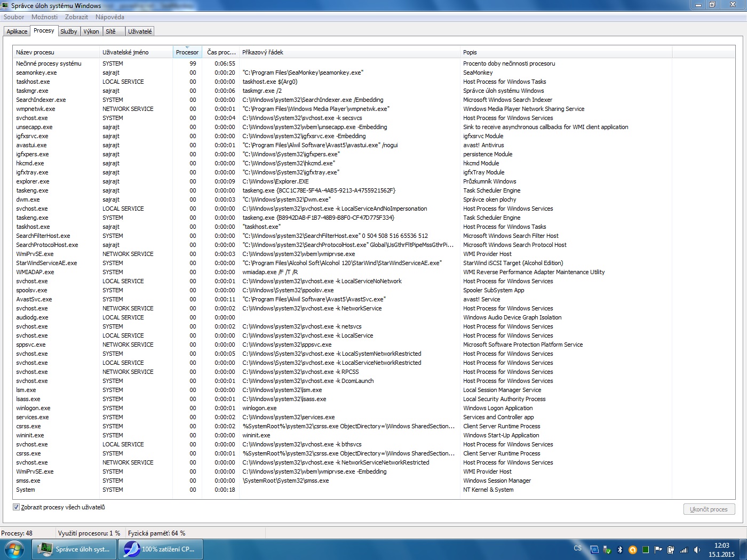747x560 pixels.
Task: Select the wmpnetwk.exe process
Action: click(x=373, y=109)
